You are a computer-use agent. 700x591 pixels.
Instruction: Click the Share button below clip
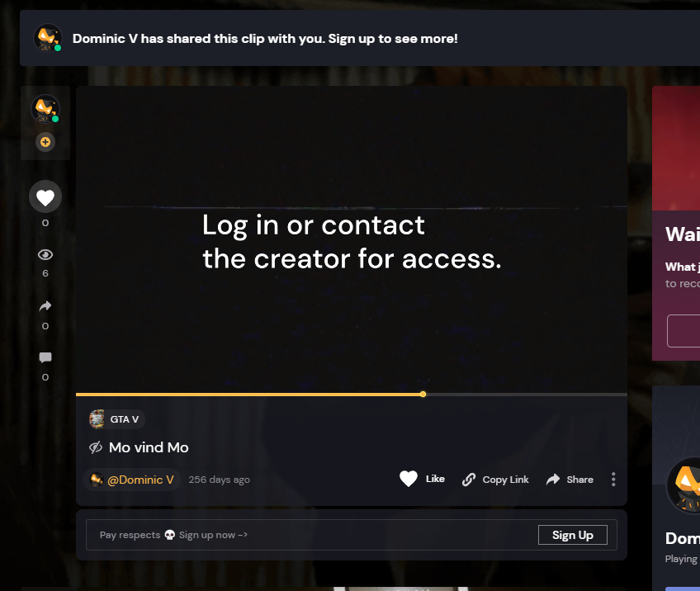point(570,480)
